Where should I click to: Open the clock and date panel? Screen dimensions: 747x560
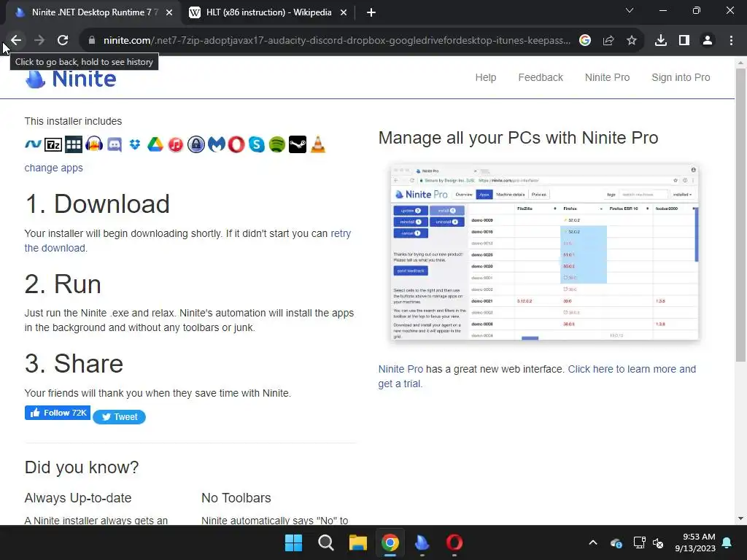click(x=695, y=542)
